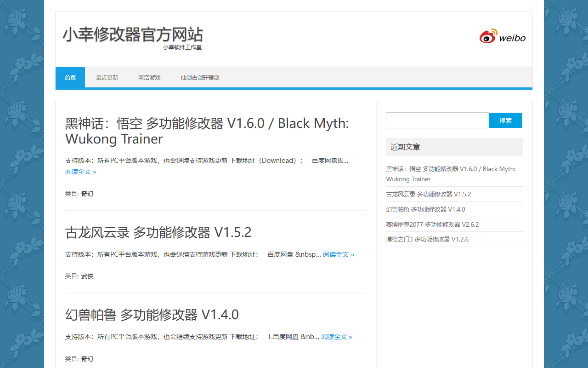Open the Weibo icon link

point(502,36)
